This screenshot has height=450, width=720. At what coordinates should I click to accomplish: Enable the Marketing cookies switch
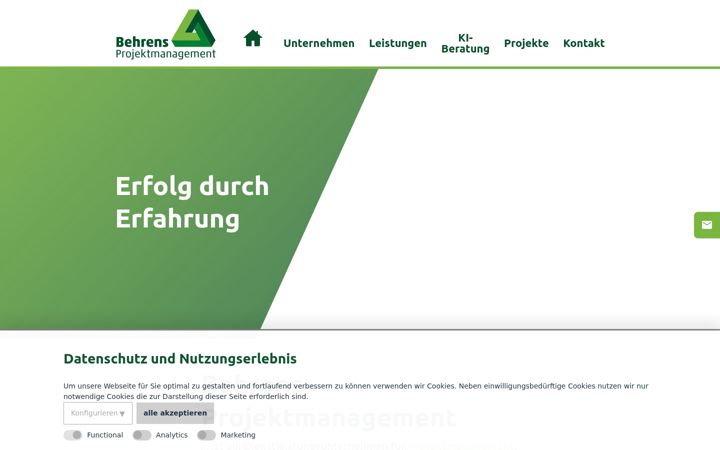(206, 435)
